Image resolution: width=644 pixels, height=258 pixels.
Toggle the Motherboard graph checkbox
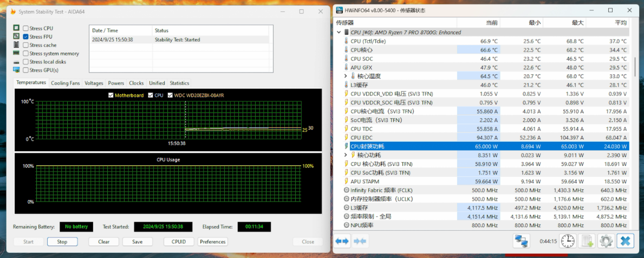coord(111,95)
